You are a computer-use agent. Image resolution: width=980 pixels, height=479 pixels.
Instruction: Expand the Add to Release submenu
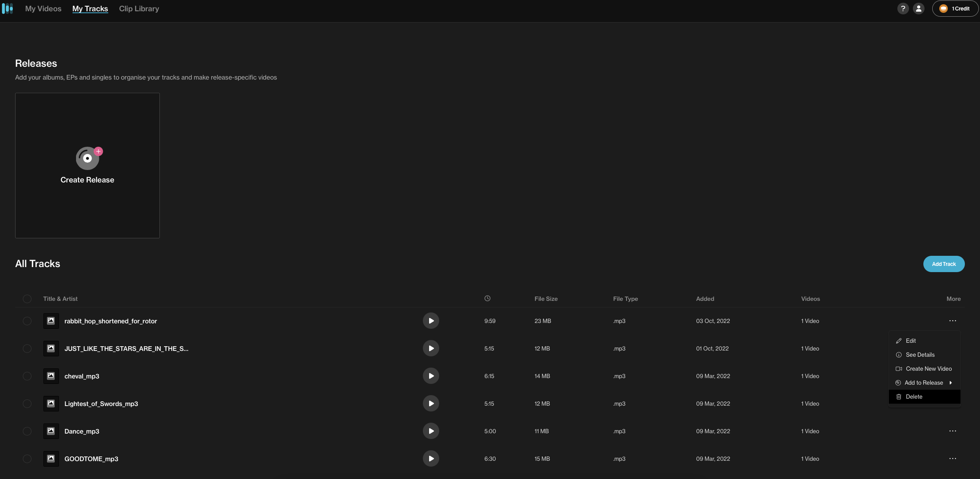924,383
